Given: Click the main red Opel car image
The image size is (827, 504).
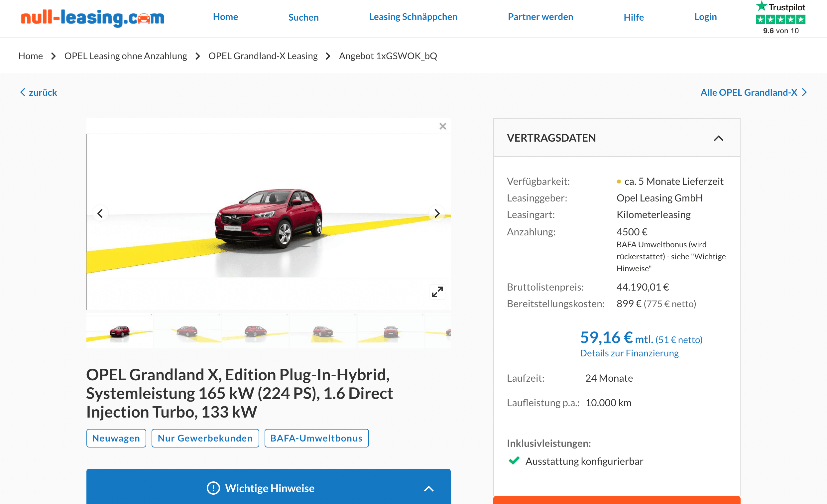Looking at the screenshot, I should 269,218.
